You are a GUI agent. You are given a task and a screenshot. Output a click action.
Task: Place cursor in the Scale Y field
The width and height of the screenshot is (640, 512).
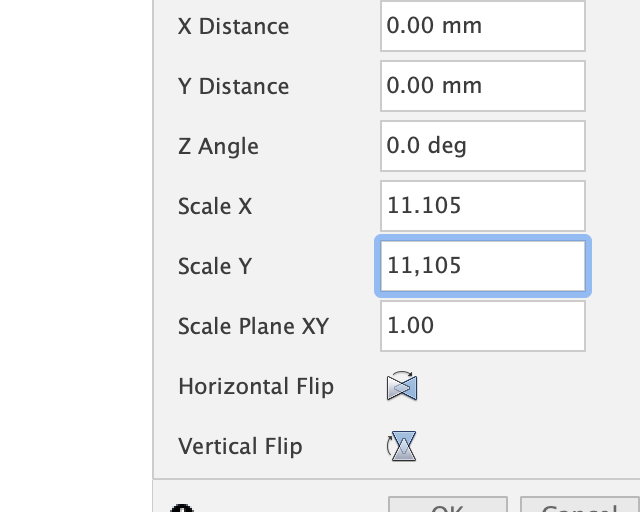(482, 266)
